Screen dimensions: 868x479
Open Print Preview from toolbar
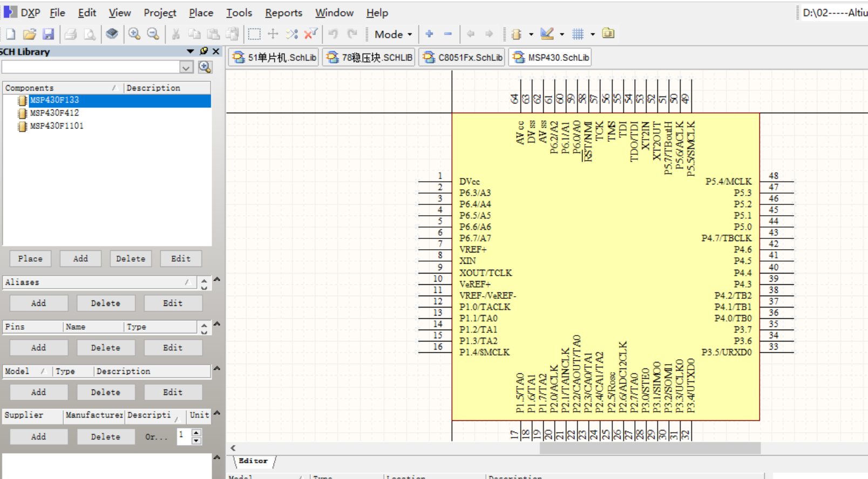click(90, 34)
